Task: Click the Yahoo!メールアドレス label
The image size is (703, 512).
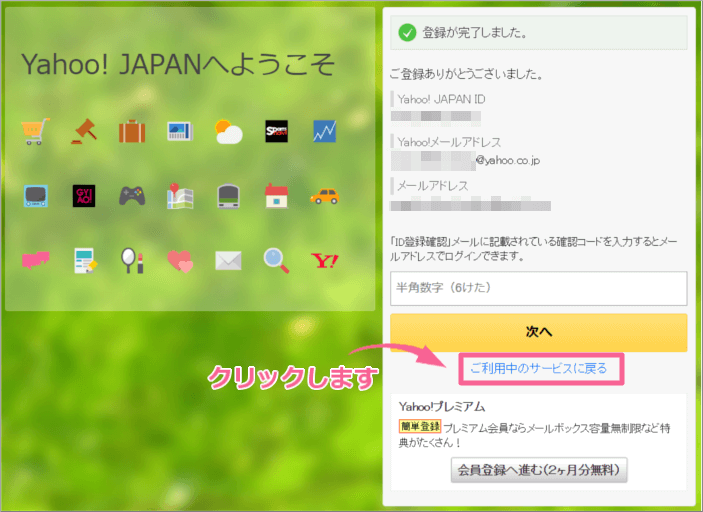Action: (x=449, y=142)
